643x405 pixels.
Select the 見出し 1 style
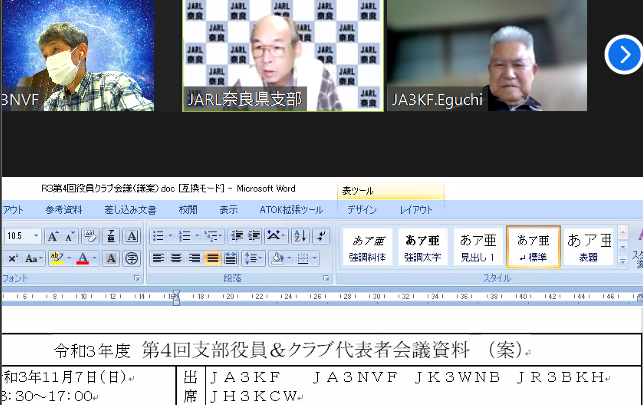477,246
